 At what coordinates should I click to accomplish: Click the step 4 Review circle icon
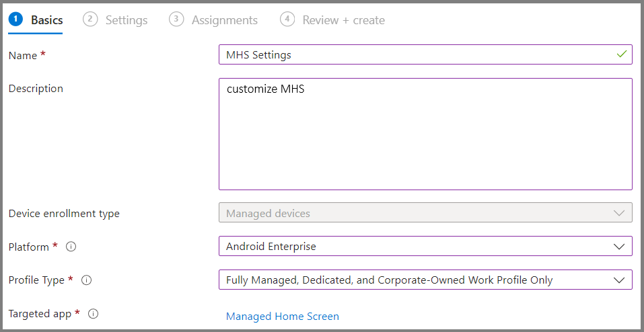pos(287,19)
